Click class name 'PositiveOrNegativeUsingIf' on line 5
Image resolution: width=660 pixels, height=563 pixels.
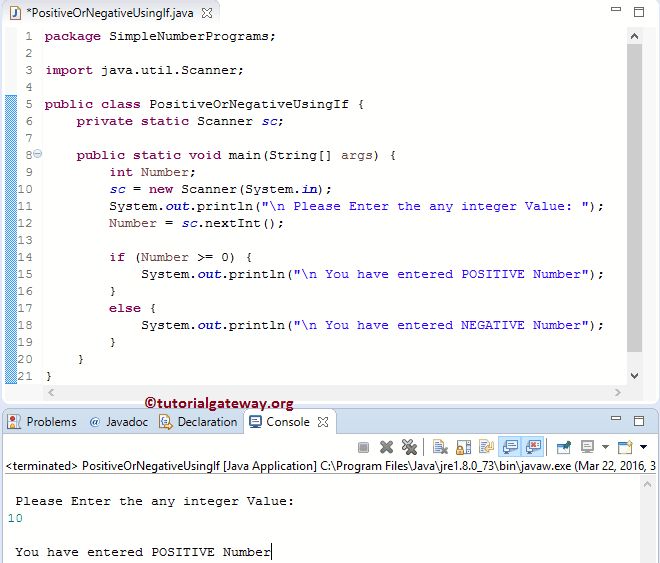(249, 104)
